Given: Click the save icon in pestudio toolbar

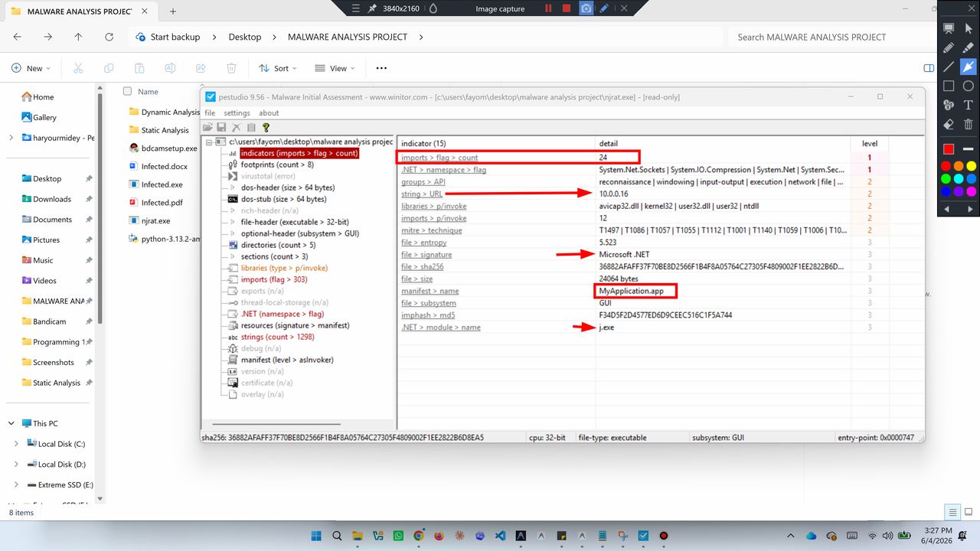Looking at the screenshot, I should tap(221, 127).
